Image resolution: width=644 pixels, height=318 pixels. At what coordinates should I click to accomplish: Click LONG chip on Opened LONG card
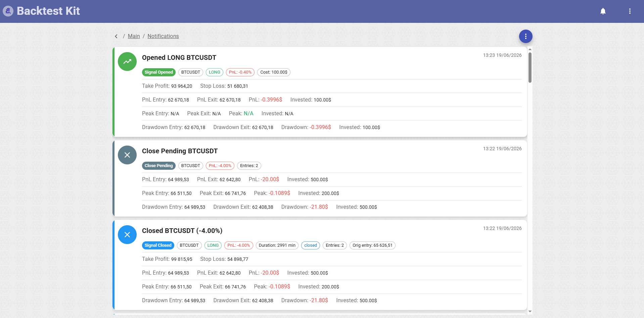(x=215, y=72)
